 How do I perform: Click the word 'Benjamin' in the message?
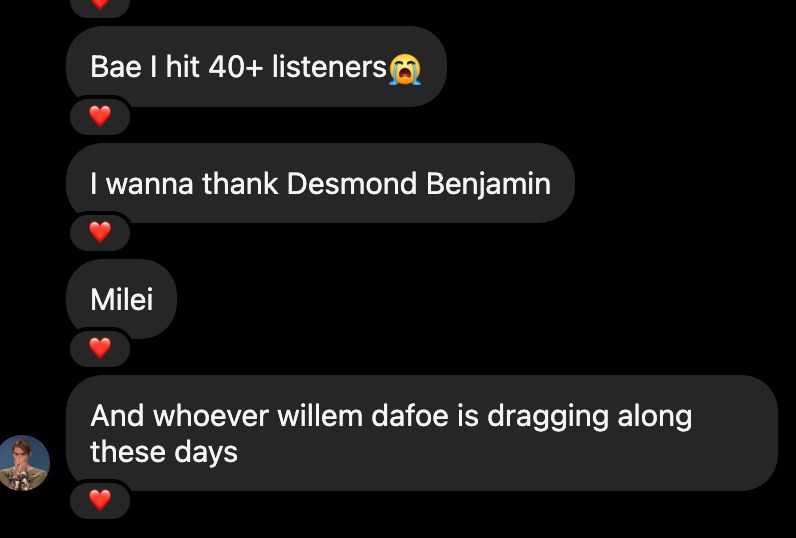click(488, 185)
